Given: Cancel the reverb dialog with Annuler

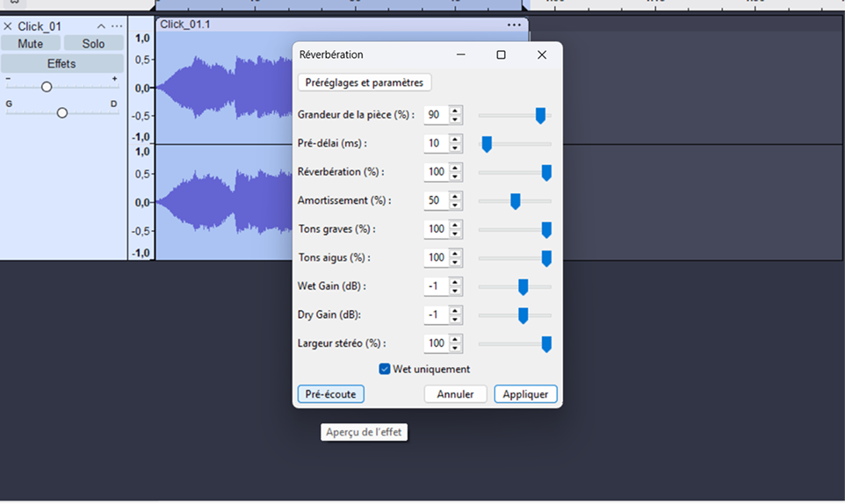Looking at the screenshot, I should coord(455,394).
